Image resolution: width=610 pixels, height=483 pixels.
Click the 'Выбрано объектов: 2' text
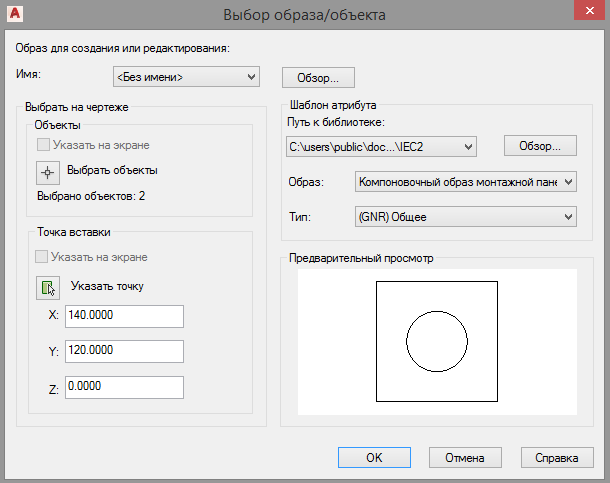point(91,196)
